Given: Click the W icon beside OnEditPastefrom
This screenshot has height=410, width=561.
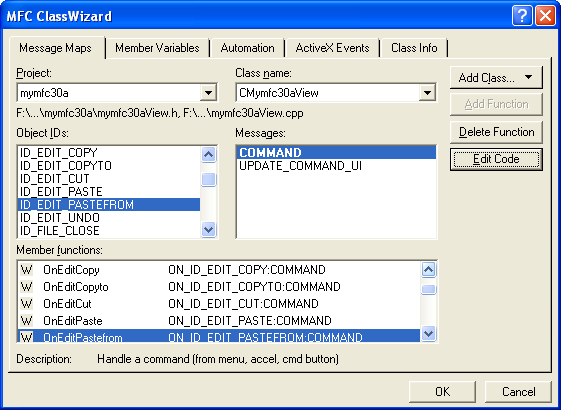Looking at the screenshot, I should [26, 337].
